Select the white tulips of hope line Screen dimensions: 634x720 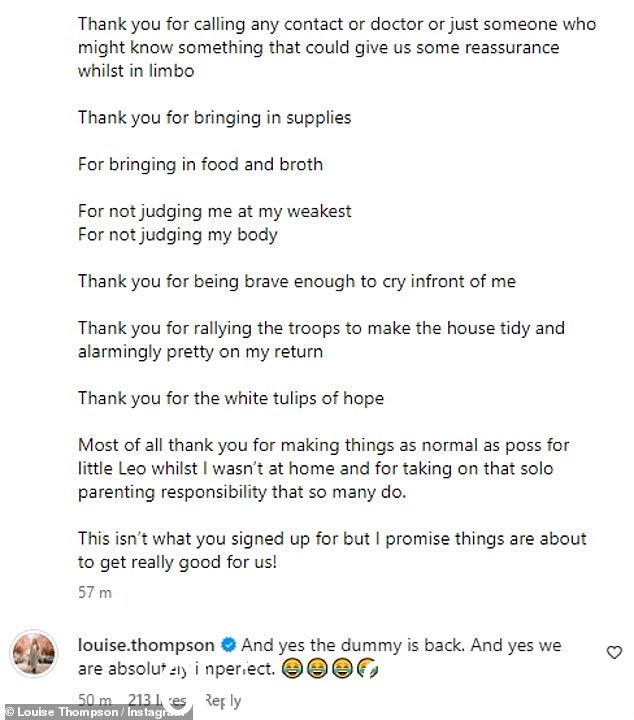click(231, 398)
